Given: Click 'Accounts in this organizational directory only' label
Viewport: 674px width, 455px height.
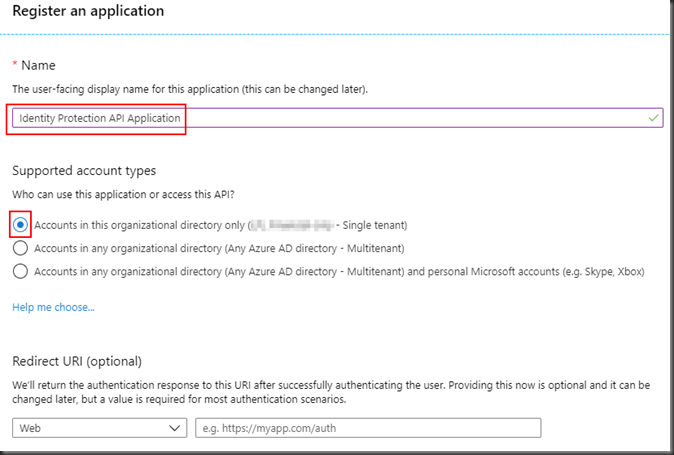Looking at the screenshot, I should [140, 225].
